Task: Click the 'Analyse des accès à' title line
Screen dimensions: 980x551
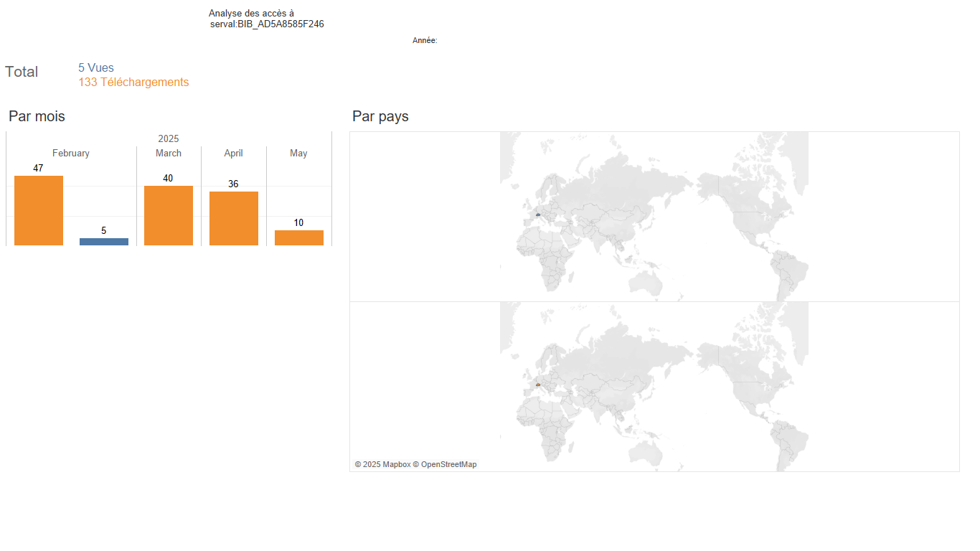Action: coord(251,14)
